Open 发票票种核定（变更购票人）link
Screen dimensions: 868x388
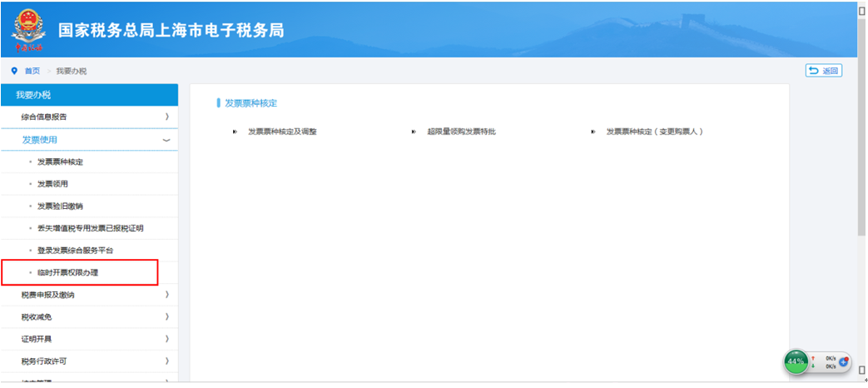(x=655, y=132)
